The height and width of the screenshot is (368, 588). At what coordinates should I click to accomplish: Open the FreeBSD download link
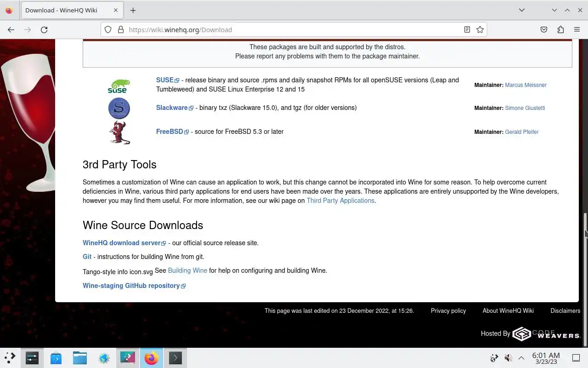pos(172,132)
